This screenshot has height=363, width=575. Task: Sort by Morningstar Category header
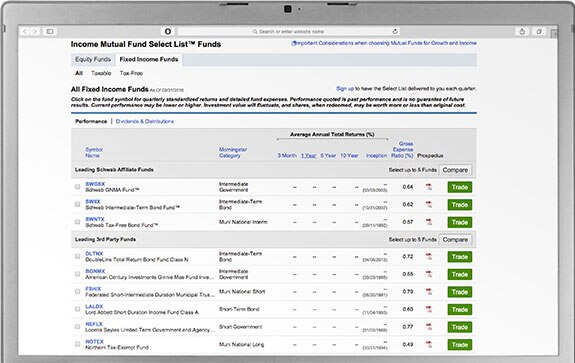point(233,153)
